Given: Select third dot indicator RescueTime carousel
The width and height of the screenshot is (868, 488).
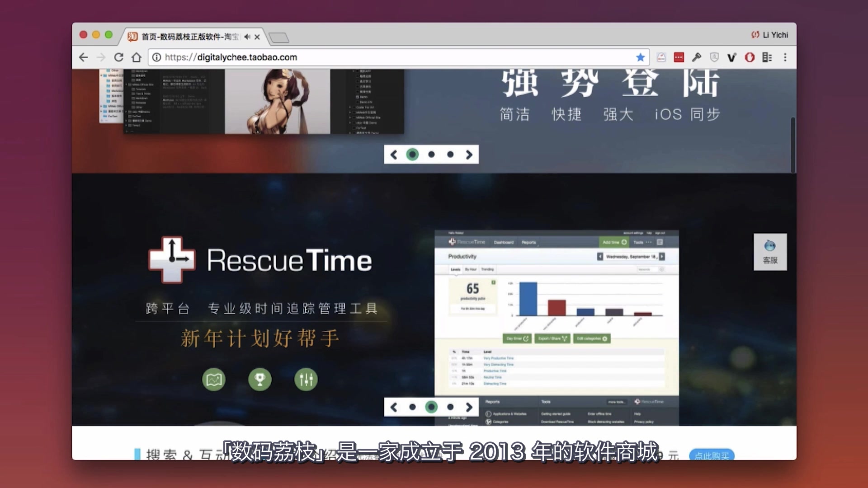Looking at the screenshot, I should coord(451,407).
